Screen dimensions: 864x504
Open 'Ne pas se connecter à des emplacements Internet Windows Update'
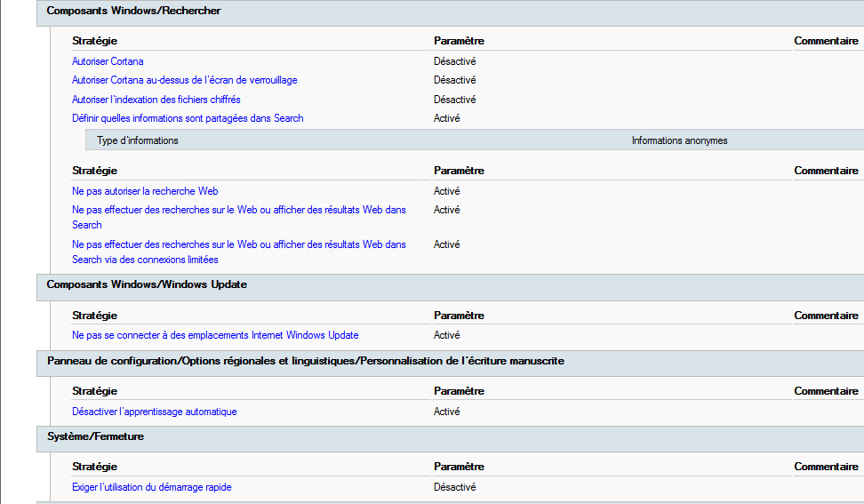click(x=215, y=335)
